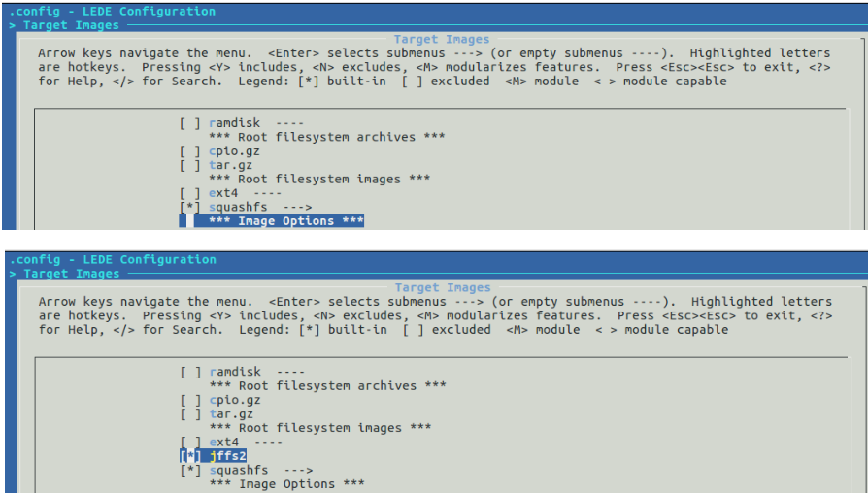
Task: Open the empty ramdisk ---- submenu marker in the top panel
Action: (x=289, y=123)
